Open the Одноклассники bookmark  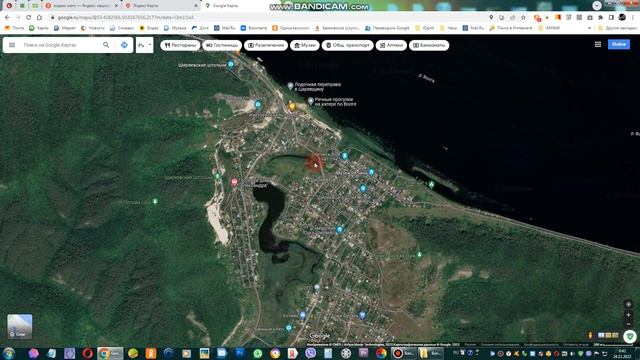click(291, 28)
